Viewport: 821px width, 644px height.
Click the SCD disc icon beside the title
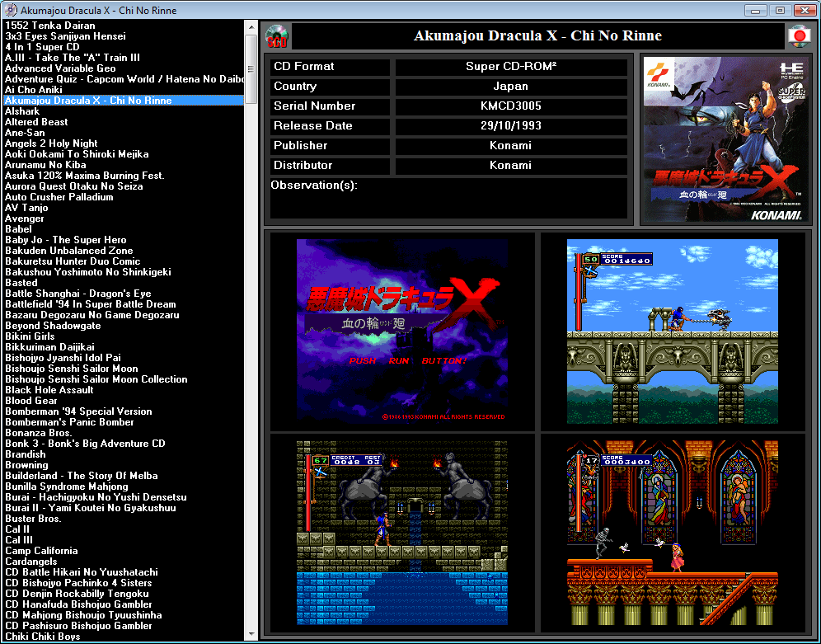tap(278, 36)
